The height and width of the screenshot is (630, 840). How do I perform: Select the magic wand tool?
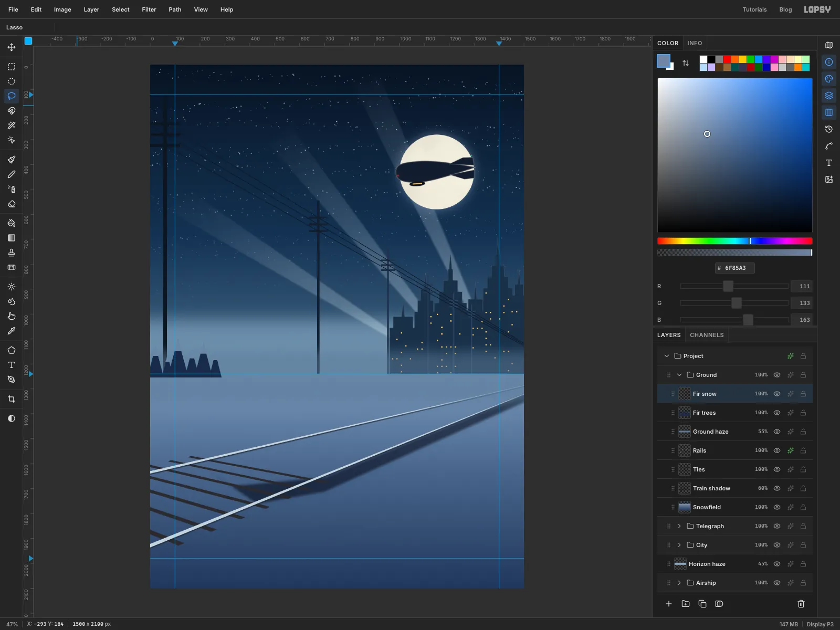point(12,125)
